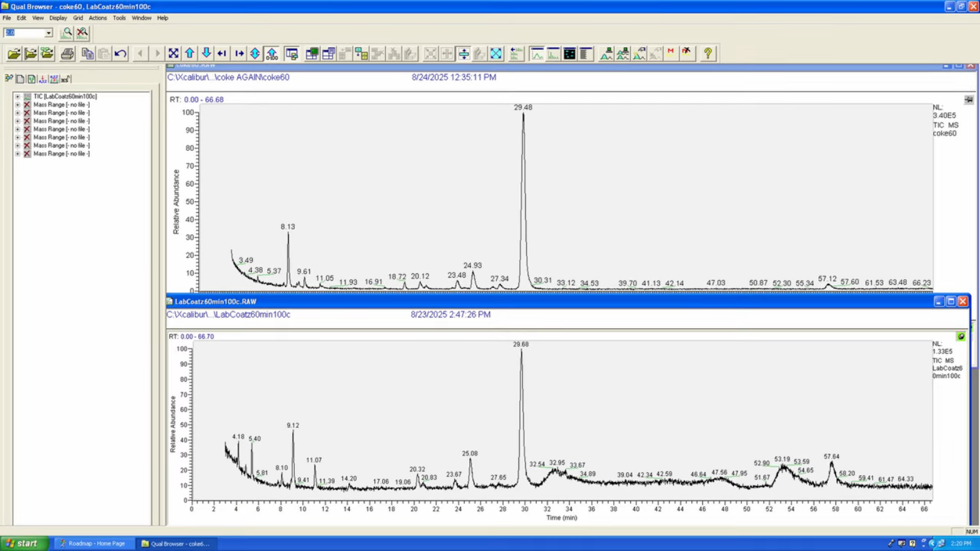This screenshot has height=551, width=980.
Task: Click the yellow question mark Help icon
Action: click(708, 54)
